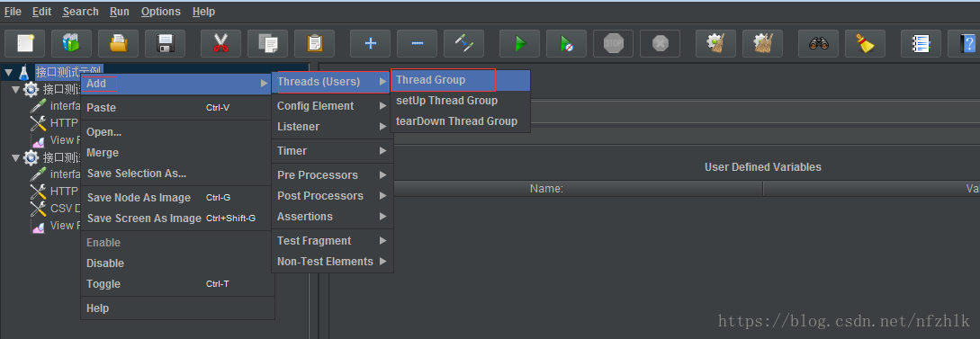Choose Save Selection As... menu entry
Screen dimensions: 980x339
(x=176, y=174)
